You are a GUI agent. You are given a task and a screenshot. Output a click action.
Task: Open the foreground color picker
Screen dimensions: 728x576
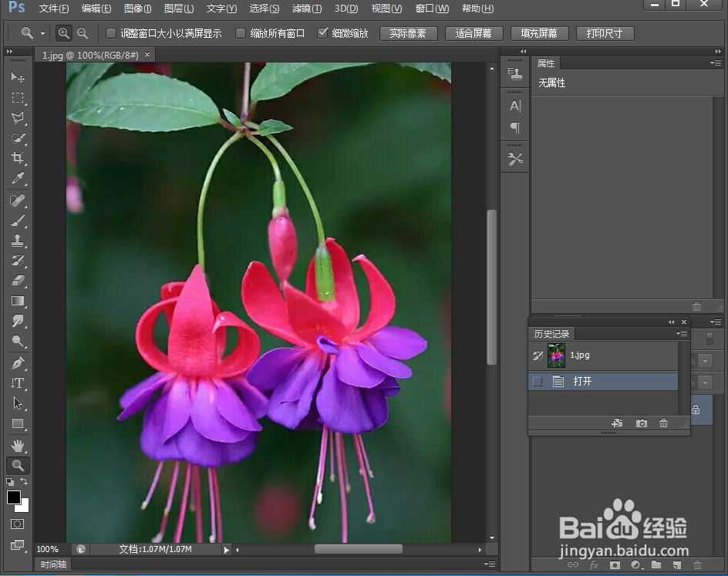pyautogui.click(x=13, y=497)
